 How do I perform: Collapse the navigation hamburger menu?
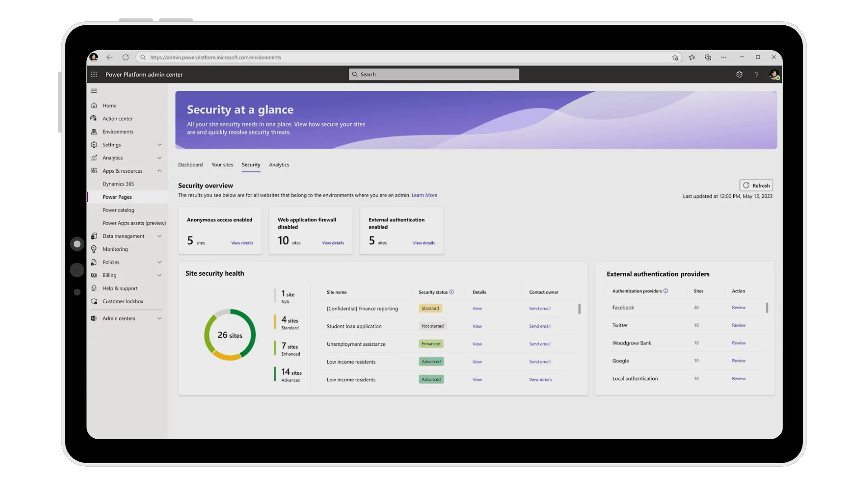pos(94,91)
